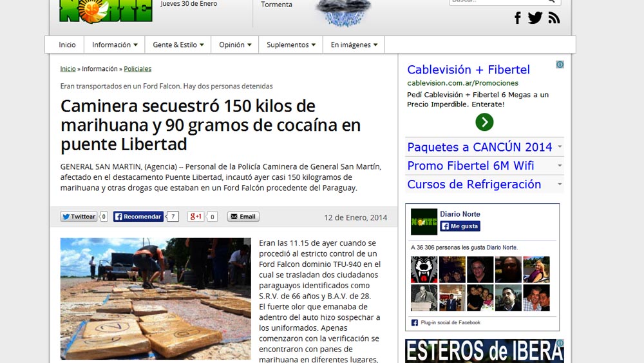Open the RSS feed icon

click(x=554, y=18)
